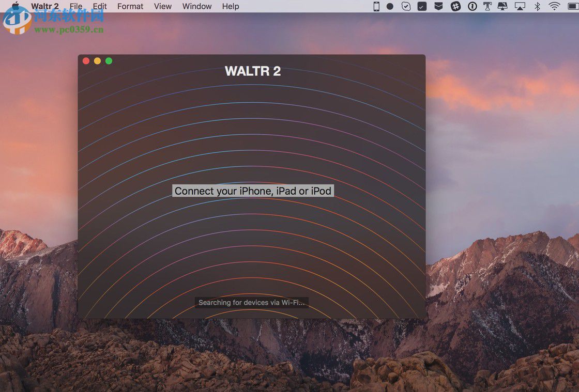
Task: Click the screen recording dot icon
Action: click(390, 6)
